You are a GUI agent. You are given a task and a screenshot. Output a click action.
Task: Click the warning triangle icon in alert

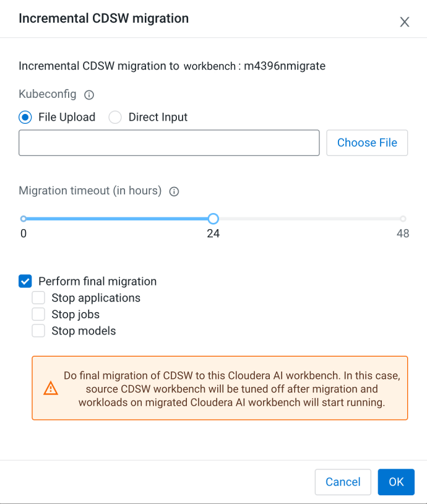(50, 388)
